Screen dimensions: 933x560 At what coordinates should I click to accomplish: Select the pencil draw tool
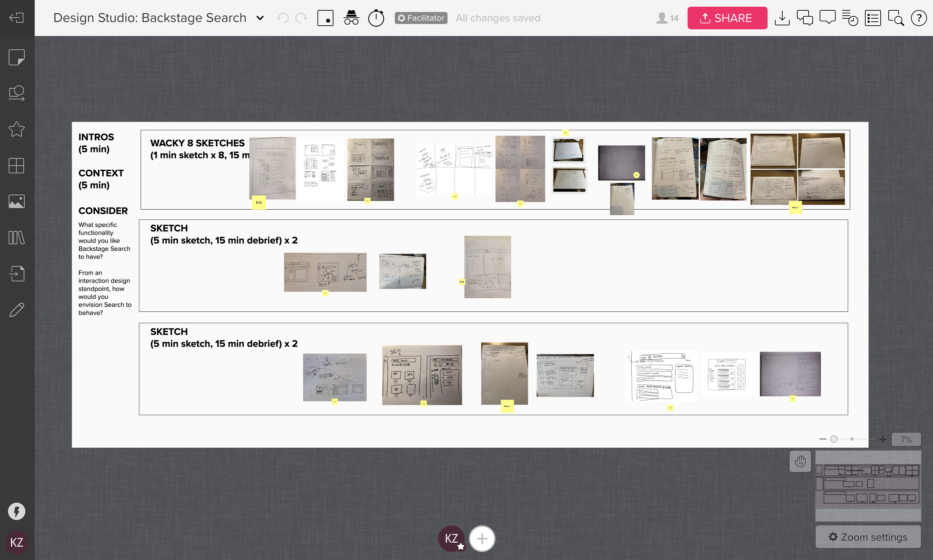pyautogui.click(x=17, y=309)
